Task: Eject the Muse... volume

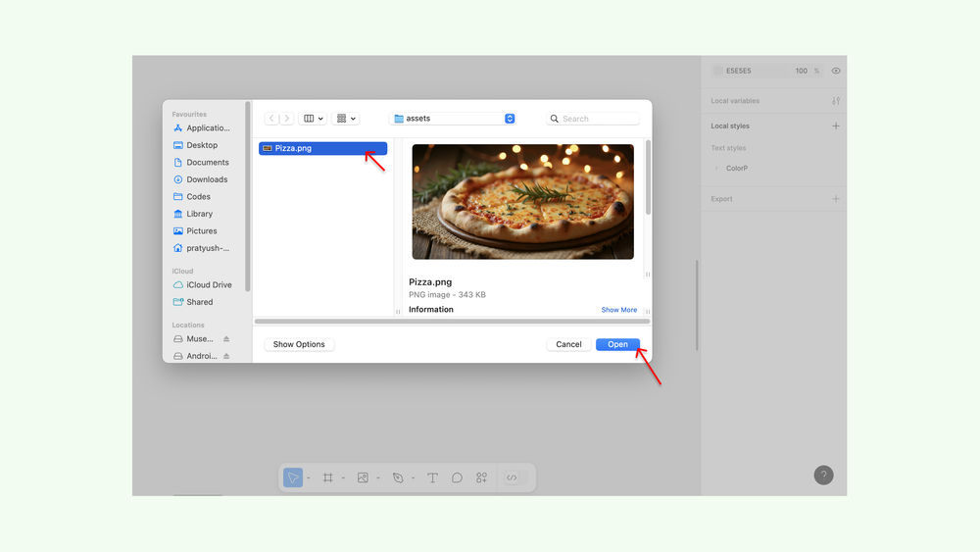Action: 226,339
